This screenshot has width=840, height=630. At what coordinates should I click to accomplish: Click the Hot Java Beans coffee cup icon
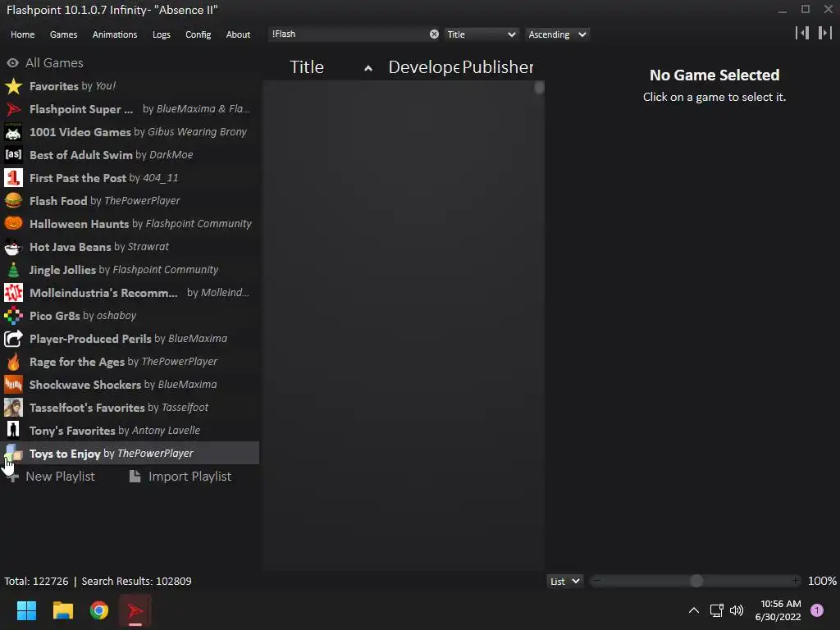point(13,247)
